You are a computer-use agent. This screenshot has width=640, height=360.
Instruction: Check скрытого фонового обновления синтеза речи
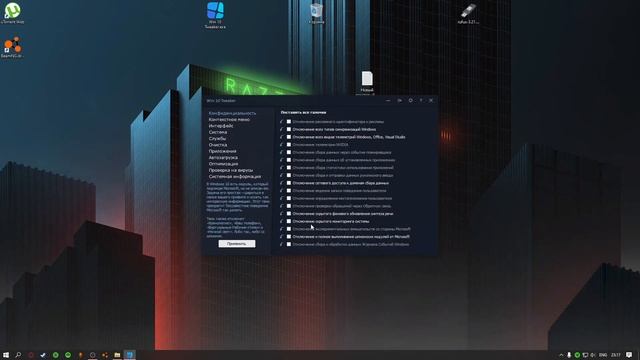point(289,213)
